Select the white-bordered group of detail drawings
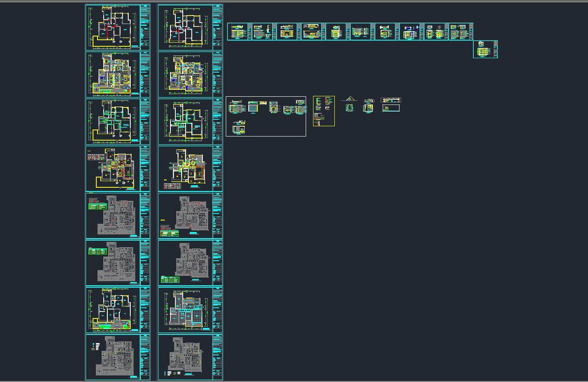 coord(266,116)
